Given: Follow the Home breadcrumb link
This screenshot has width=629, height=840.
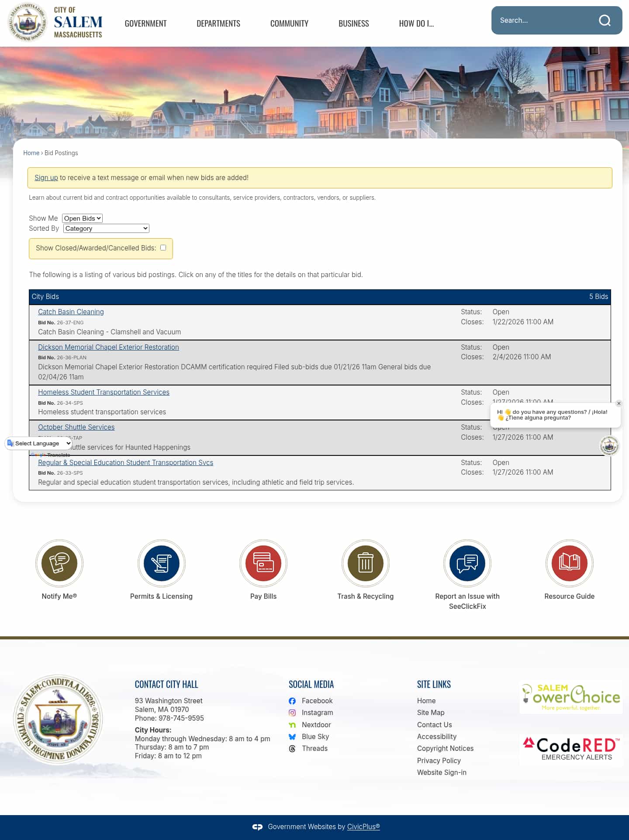Looking at the screenshot, I should (x=31, y=153).
